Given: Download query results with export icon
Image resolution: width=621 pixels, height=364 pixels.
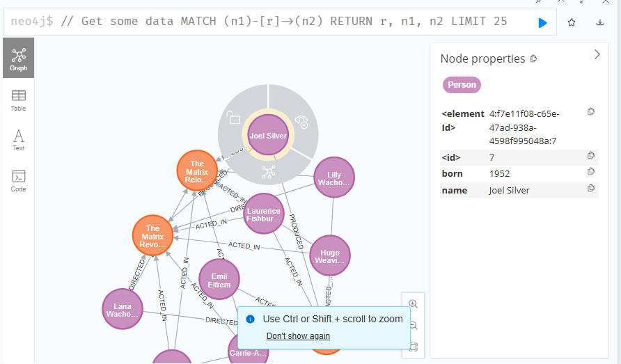Looking at the screenshot, I should 600,22.
